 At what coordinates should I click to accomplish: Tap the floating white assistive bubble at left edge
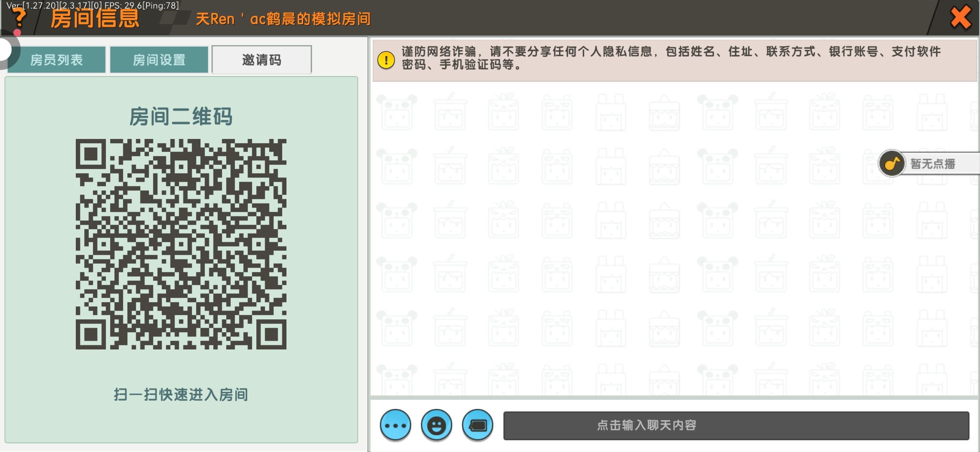5,49
